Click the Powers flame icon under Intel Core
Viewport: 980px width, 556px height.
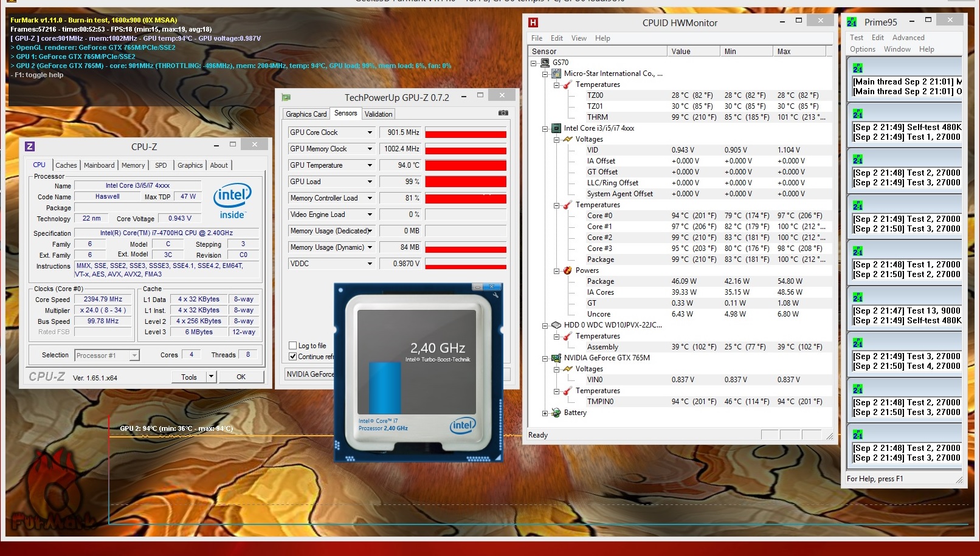(x=567, y=270)
